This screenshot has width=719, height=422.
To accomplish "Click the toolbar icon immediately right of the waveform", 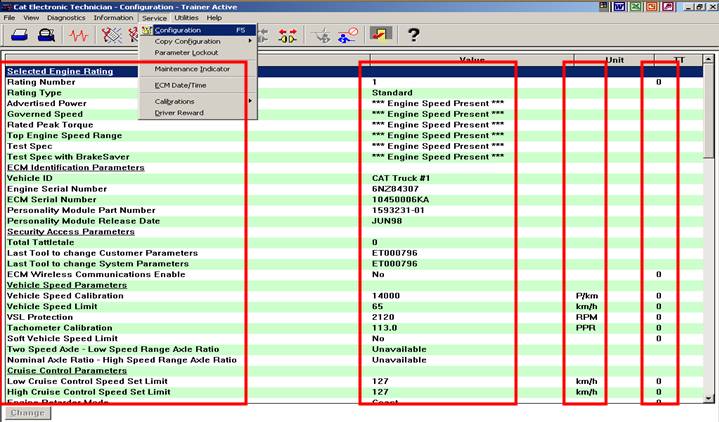I will (108, 36).
